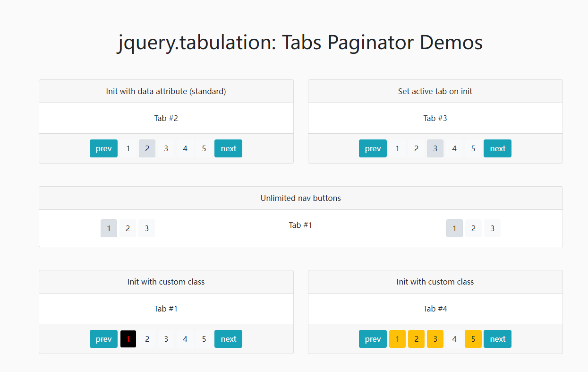Select page 5 in Tab #1 custom class panel
This screenshot has width=588, height=372.
pyautogui.click(x=204, y=339)
